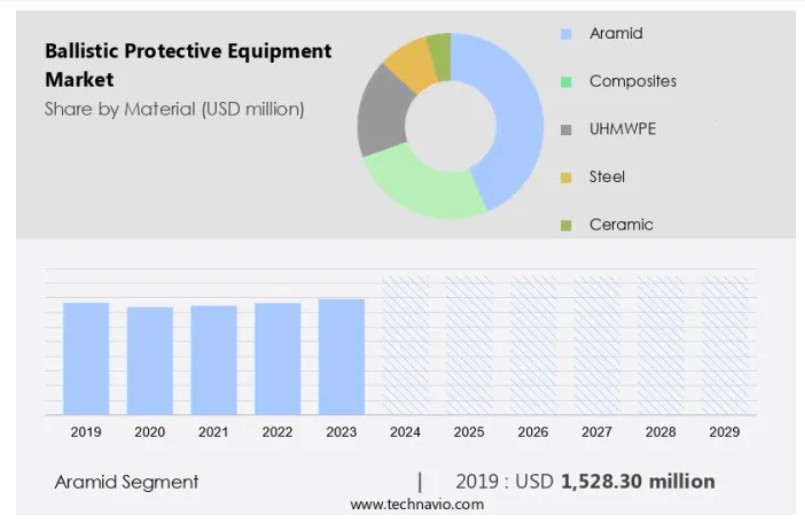This screenshot has width=805, height=519.
Task: Click the Aramid blue legend swatch
Action: (566, 34)
